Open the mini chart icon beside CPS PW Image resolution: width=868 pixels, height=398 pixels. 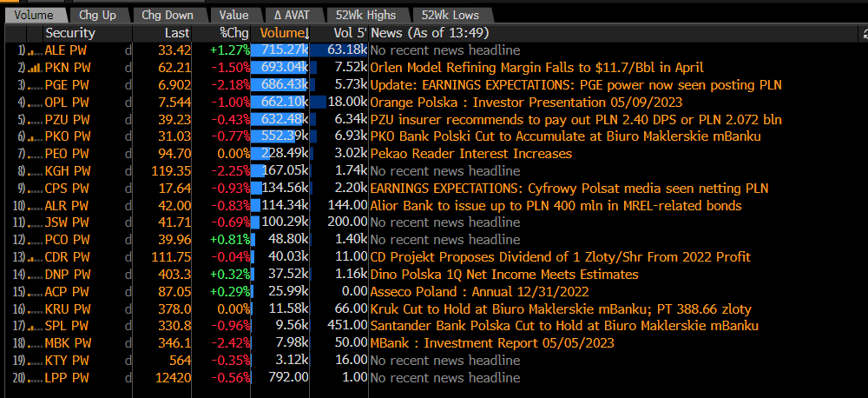click(35, 189)
